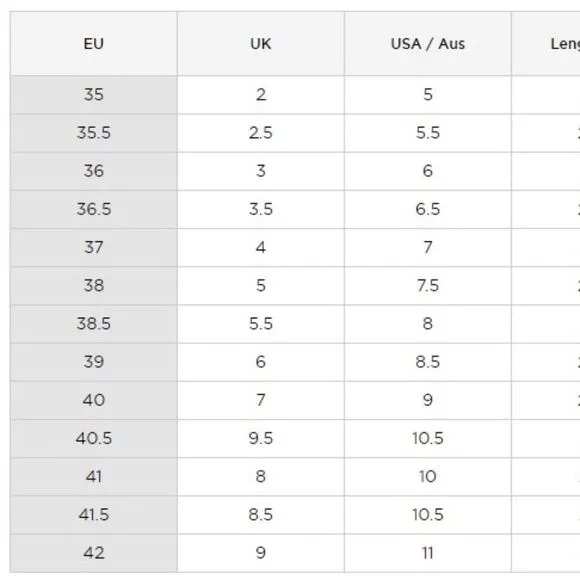Screen dimensions: 580x580
Task: Click UK value 2.5 cell
Action: [261, 133]
